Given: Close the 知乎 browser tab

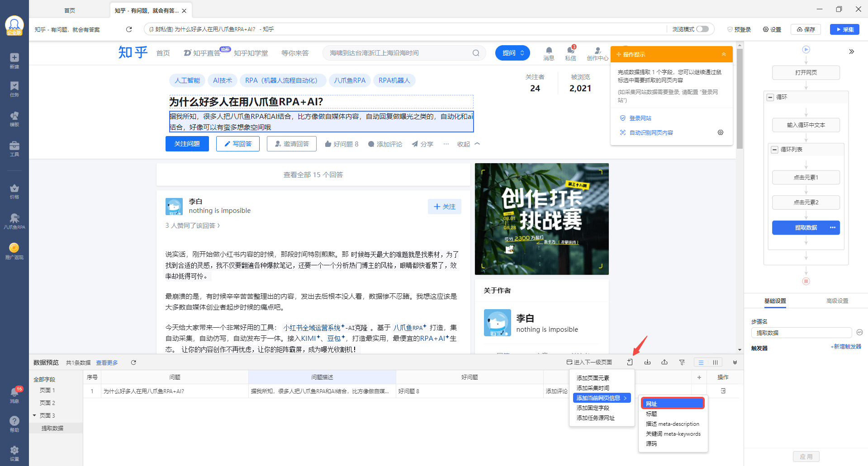Looking at the screenshot, I should pos(184,11).
